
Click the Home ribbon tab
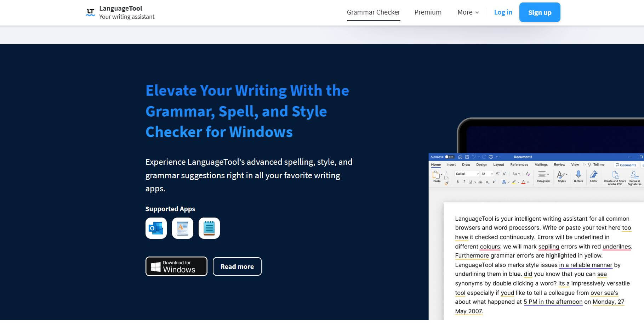(436, 165)
